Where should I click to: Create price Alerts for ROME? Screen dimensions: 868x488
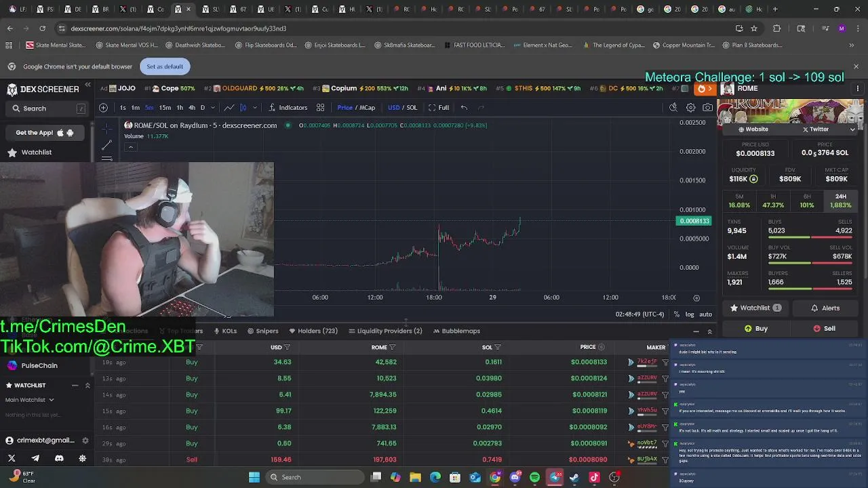coord(825,308)
